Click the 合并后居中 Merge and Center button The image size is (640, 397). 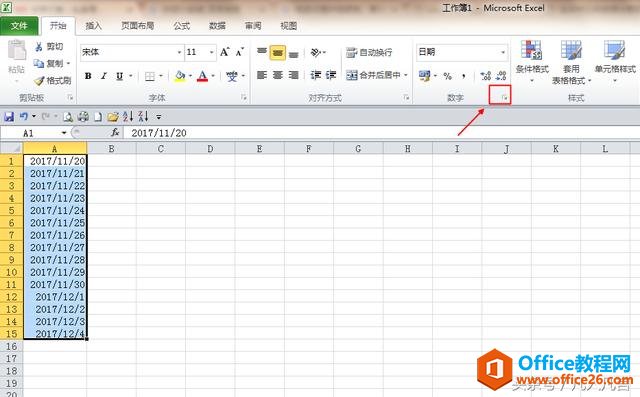pos(373,75)
